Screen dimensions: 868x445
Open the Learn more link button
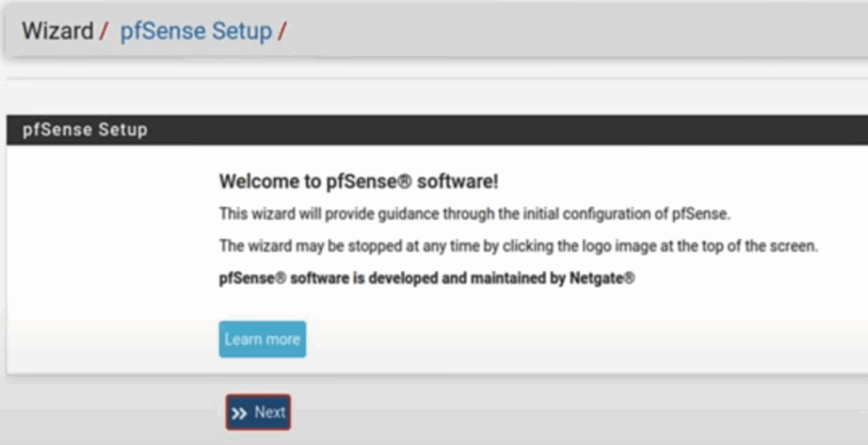pyautogui.click(x=263, y=339)
